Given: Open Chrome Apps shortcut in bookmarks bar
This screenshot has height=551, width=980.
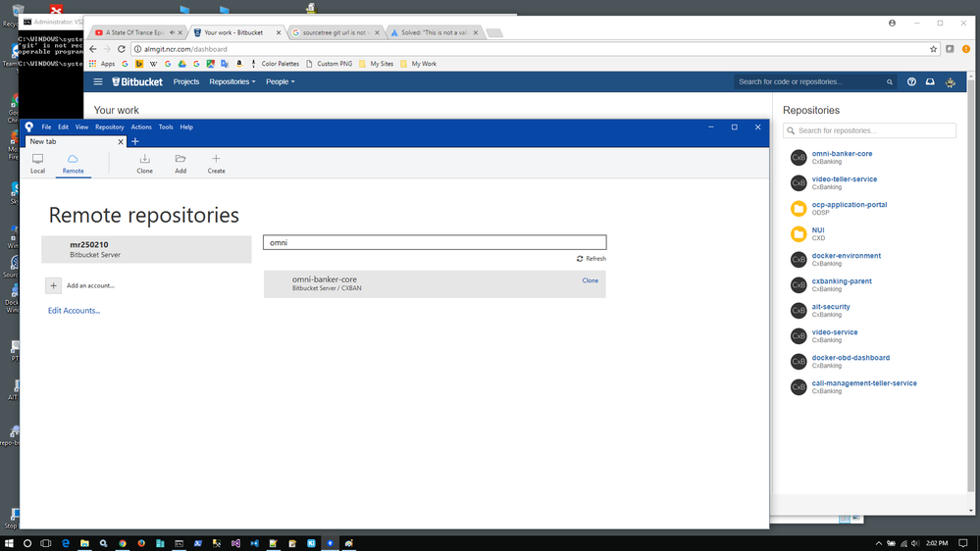Looking at the screenshot, I should [x=102, y=64].
